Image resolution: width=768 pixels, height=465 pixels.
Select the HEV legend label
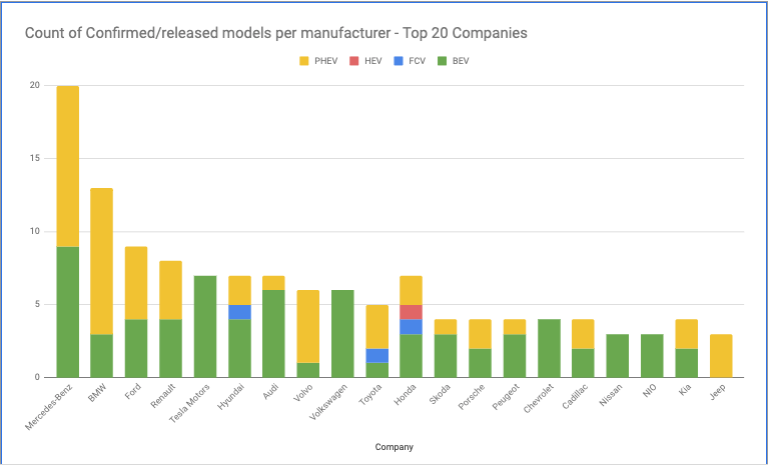373,61
